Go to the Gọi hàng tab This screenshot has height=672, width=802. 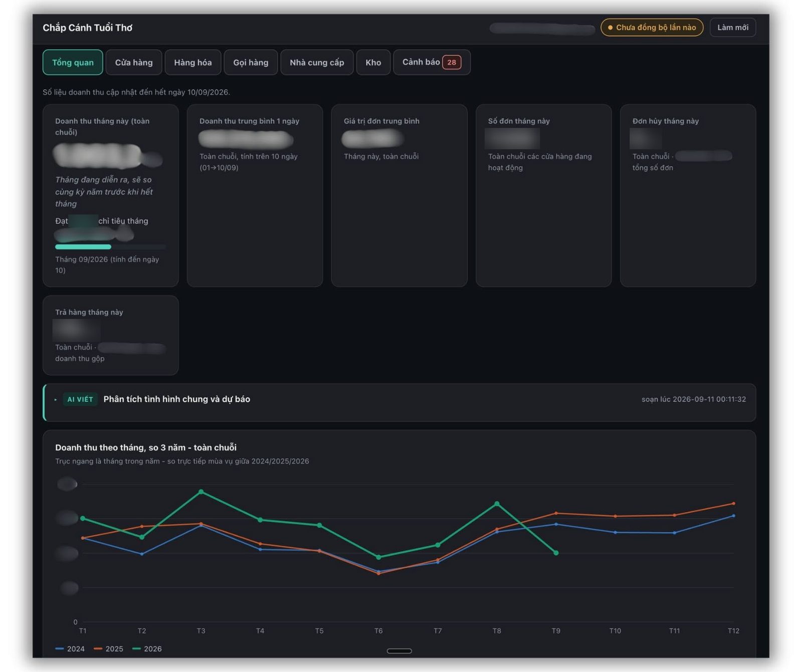point(251,62)
